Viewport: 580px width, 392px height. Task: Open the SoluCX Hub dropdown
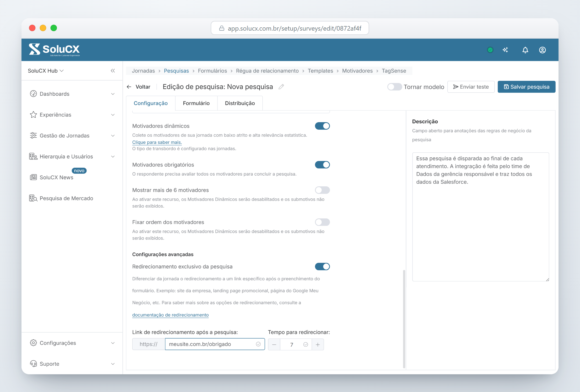click(46, 71)
